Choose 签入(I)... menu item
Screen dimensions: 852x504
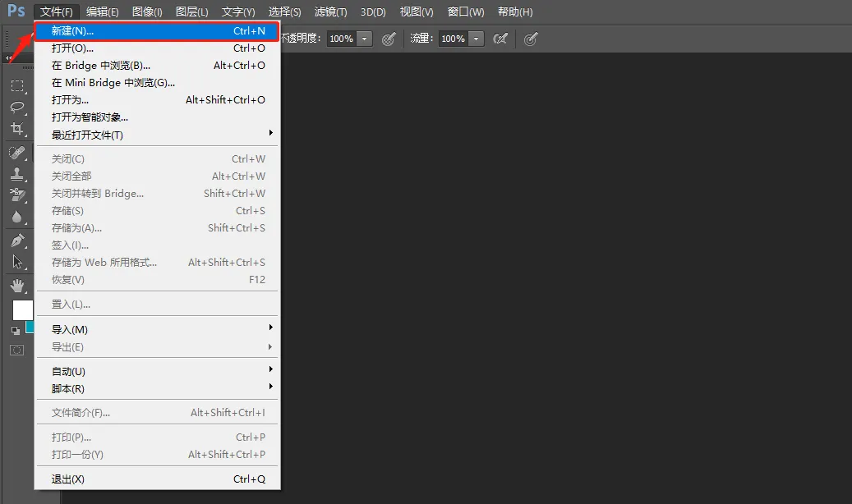(158, 245)
